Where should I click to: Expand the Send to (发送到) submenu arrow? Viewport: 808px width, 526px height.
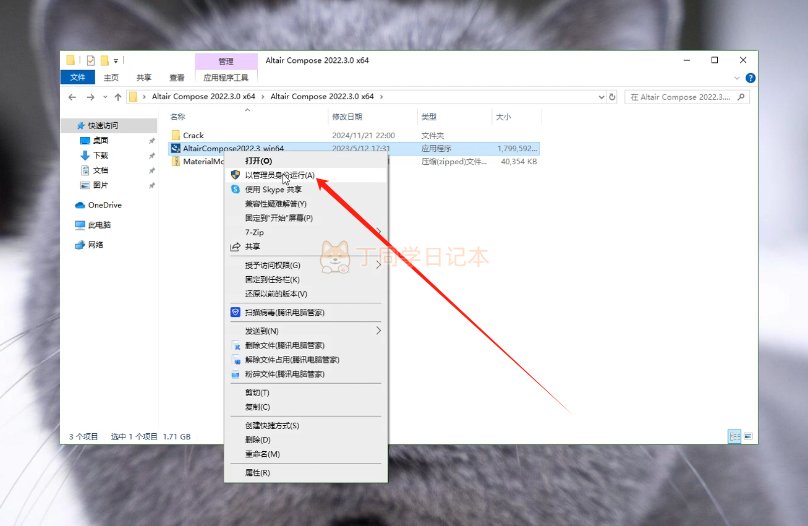coord(378,331)
